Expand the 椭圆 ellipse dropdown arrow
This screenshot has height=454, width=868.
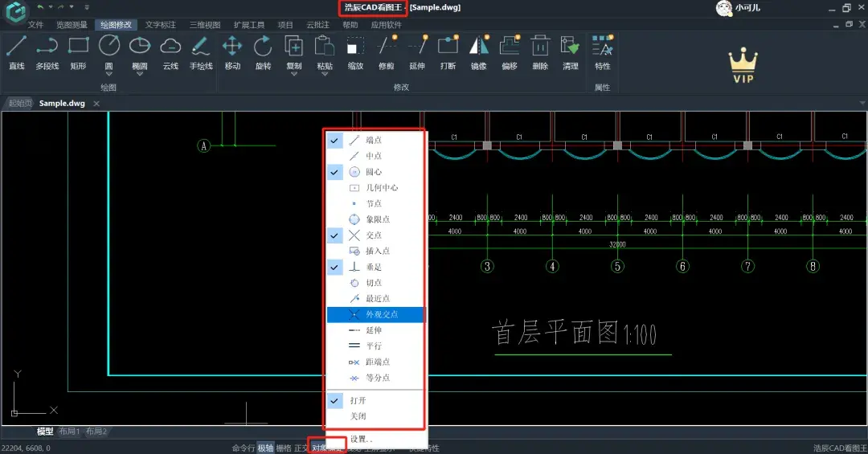140,74
